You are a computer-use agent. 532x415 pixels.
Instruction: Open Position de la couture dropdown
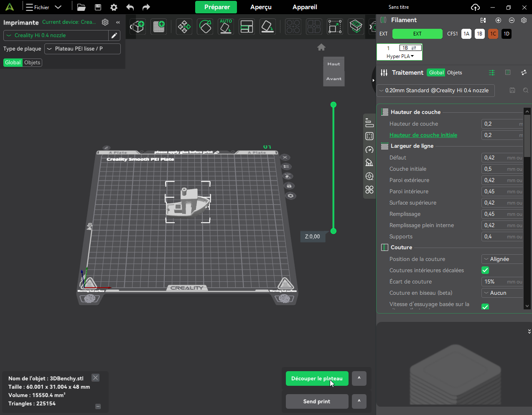tap(502, 259)
